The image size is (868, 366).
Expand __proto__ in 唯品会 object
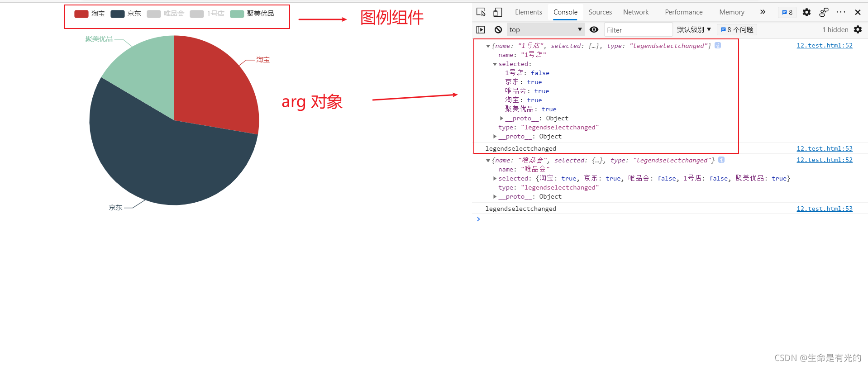coord(495,197)
